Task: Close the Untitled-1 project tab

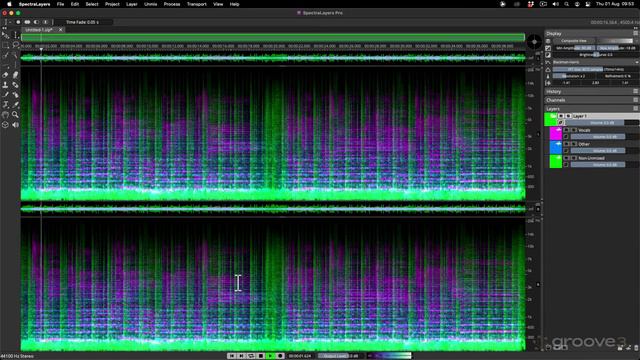Action: [x=60, y=30]
